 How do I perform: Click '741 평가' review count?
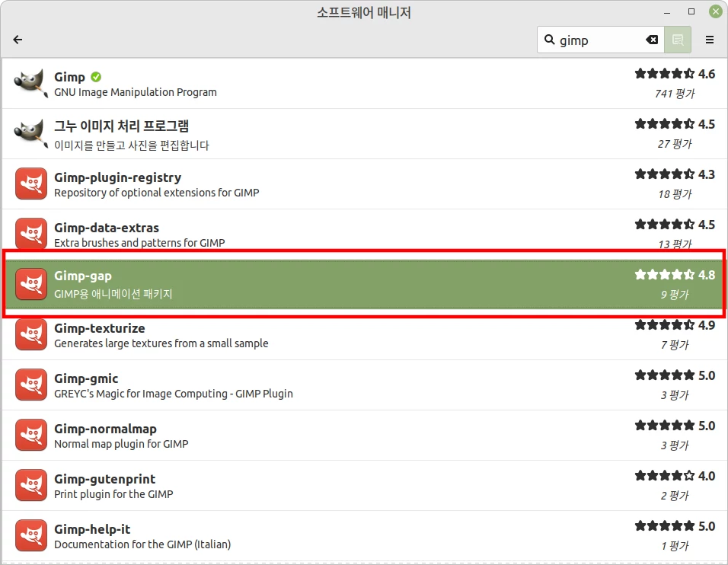coord(675,94)
